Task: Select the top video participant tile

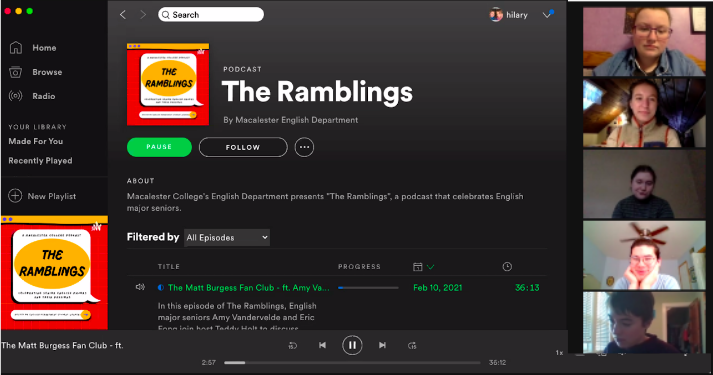Action: pyautogui.click(x=644, y=41)
